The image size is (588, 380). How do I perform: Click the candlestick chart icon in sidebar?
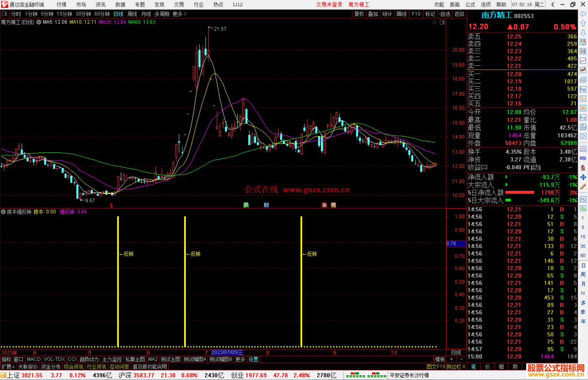click(583, 70)
